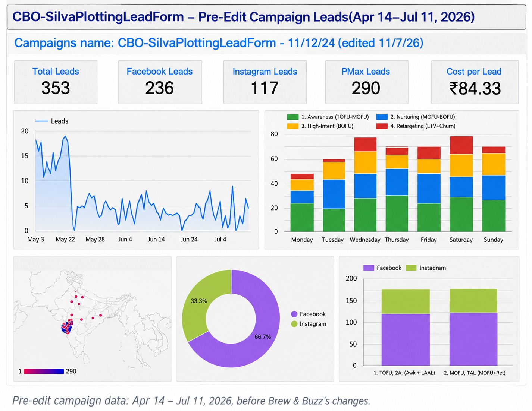Click the Jul 4 x-axis label

point(220,240)
